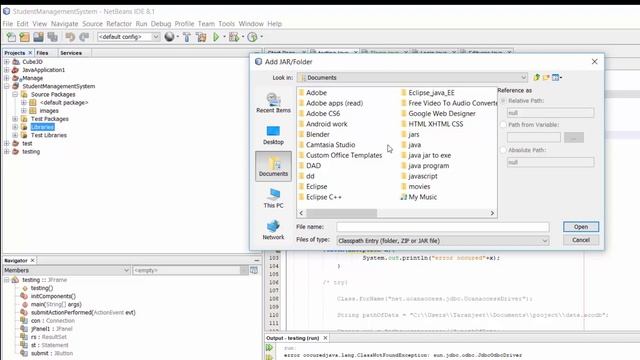Close the Projects tab

tap(30, 53)
